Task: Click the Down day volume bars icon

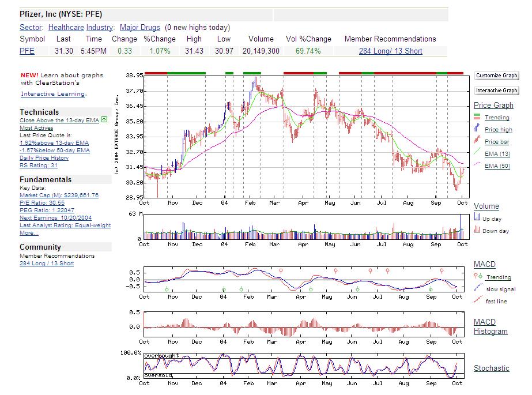Action: (x=477, y=230)
